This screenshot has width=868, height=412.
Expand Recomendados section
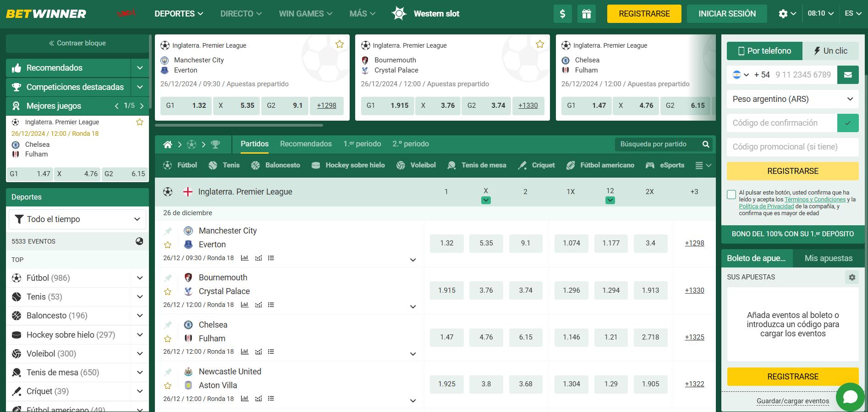click(x=140, y=68)
